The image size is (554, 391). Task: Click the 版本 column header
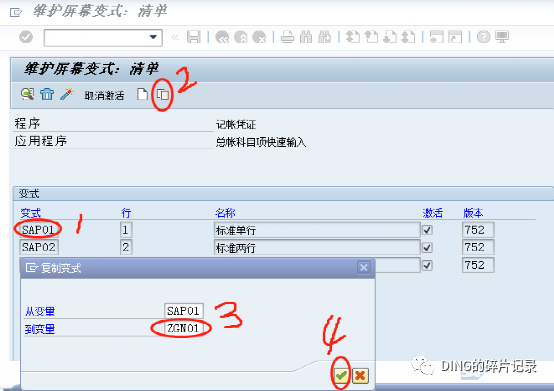click(x=473, y=213)
